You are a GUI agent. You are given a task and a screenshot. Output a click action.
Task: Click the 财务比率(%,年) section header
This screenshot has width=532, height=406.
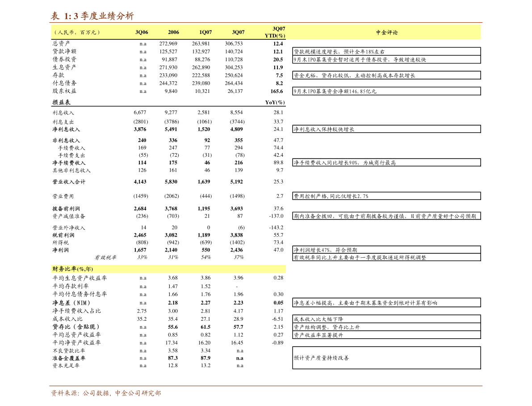tap(72, 269)
